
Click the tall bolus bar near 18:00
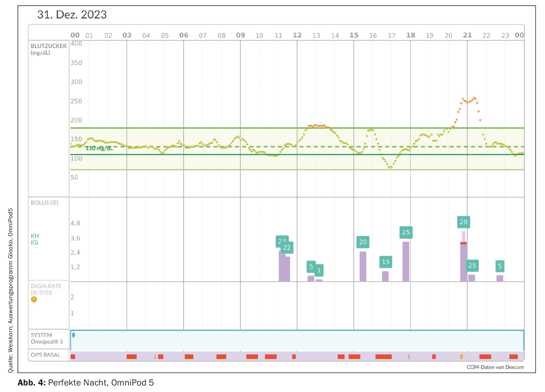click(406, 261)
